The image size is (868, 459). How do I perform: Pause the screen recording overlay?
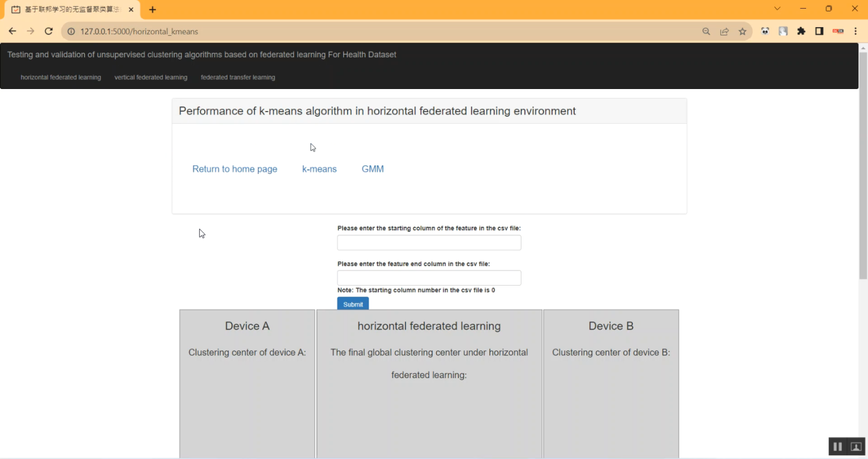pos(837,446)
